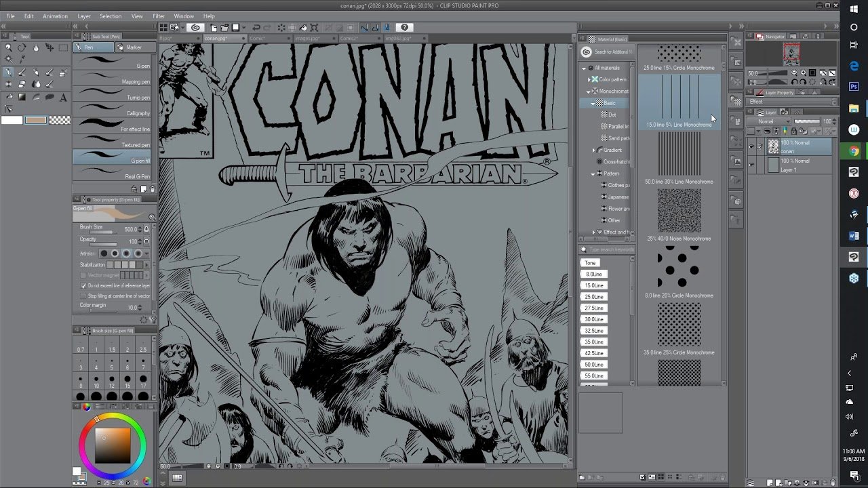Open the layer blending mode Normal dropdown
This screenshot has height=488, width=868.
(768, 121)
